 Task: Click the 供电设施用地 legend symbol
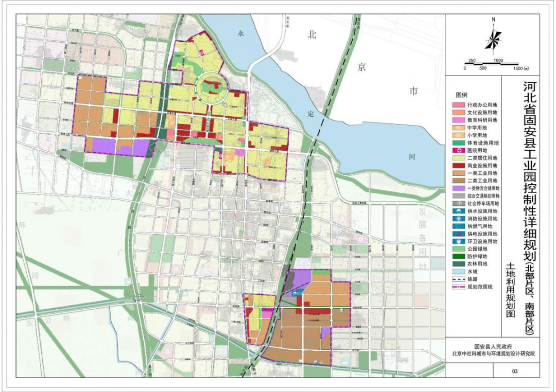pos(459,234)
